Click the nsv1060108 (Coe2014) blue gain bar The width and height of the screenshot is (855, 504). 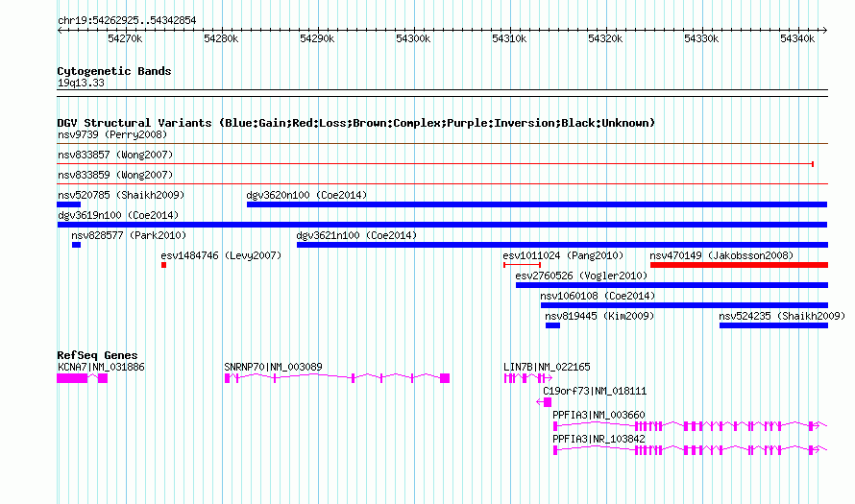pos(684,305)
